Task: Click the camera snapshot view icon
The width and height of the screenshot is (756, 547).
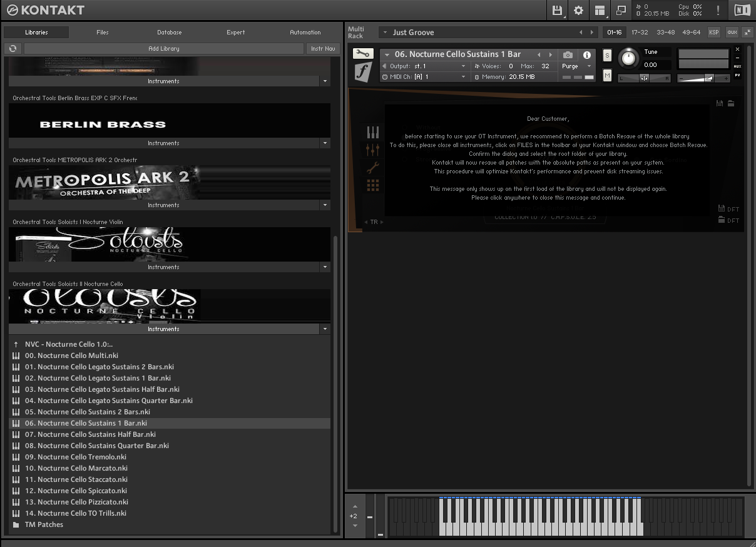Action: 568,55
